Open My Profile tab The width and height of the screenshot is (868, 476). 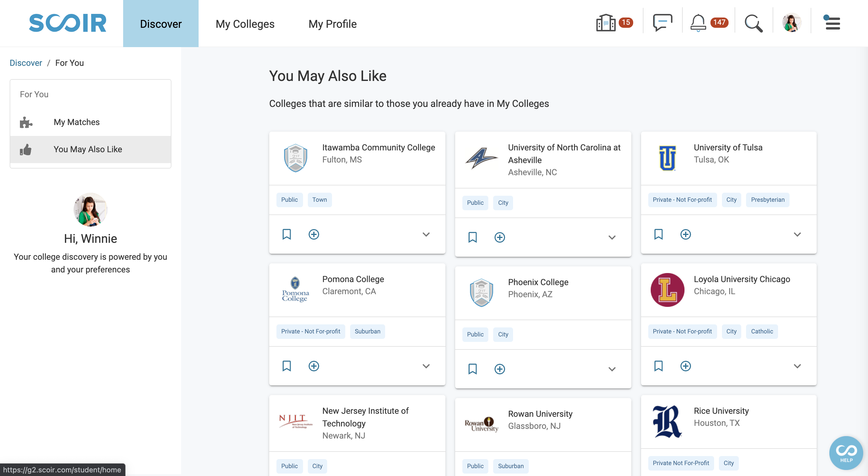point(333,24)
